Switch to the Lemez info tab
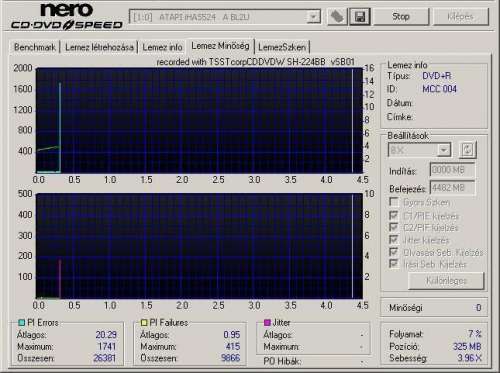Screen dimensions: 500x373 coord(162,47)
